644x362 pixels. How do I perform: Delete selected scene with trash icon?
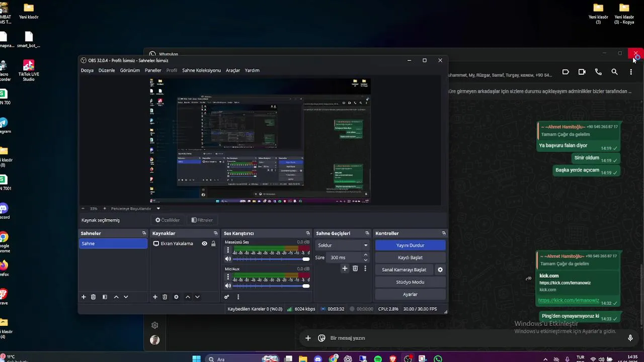click(x=93, y=297)
